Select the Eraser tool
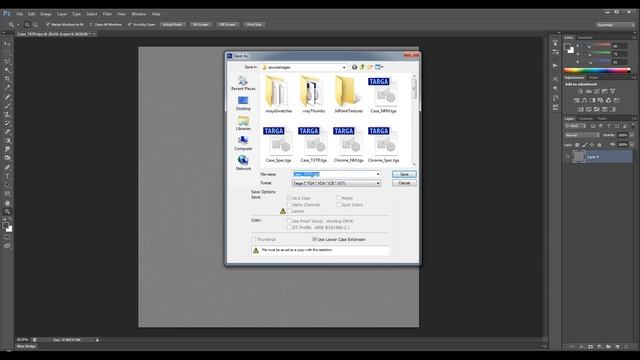Screen dimensions: 640x360 7,132
